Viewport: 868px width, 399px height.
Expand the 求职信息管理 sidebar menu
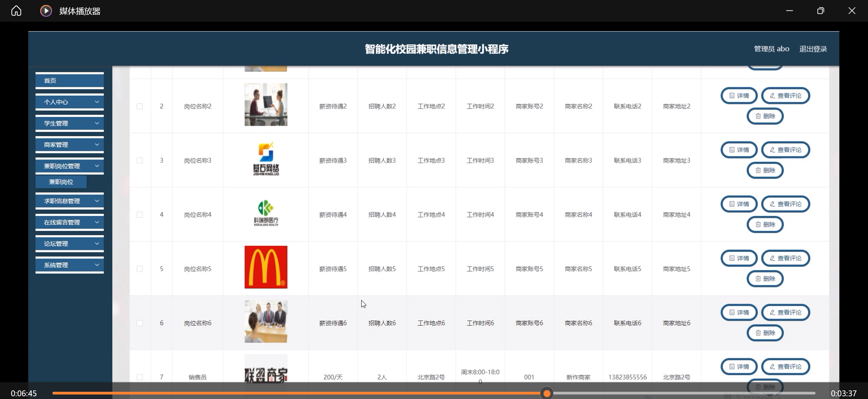(70, 201)
